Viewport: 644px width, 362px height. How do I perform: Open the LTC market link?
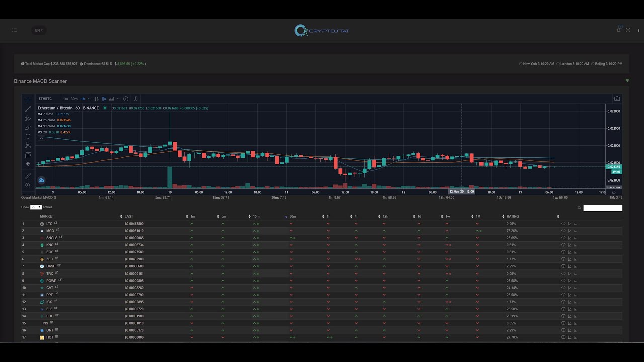pyautogui.click(x=49, y=224)
